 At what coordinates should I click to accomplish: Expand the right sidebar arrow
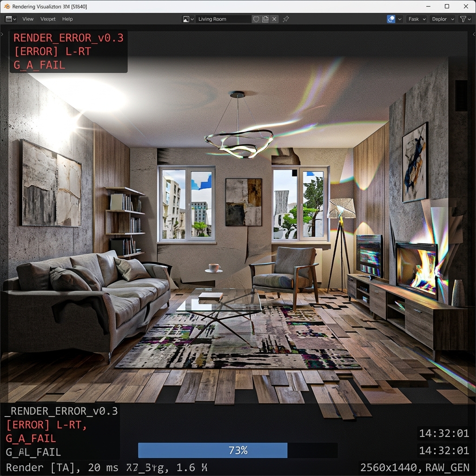pyautogui.click(x=474, y=34)
